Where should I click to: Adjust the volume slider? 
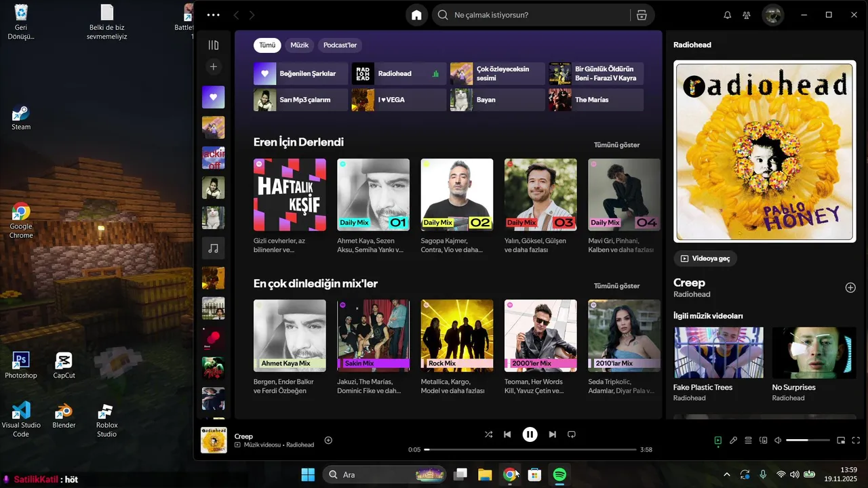(807, 441)
